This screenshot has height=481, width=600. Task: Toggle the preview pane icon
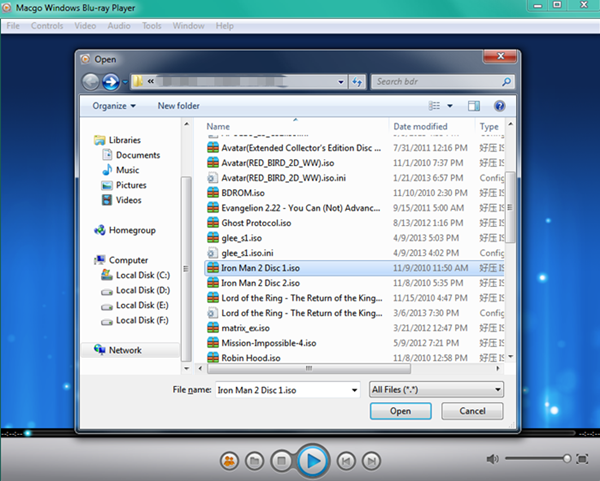474,106
